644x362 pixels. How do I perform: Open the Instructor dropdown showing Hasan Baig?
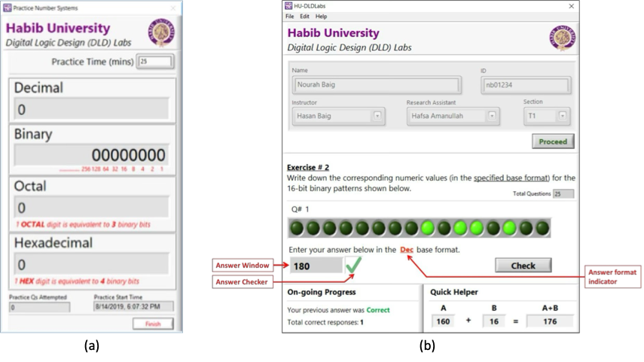click(x=377, y=116)
